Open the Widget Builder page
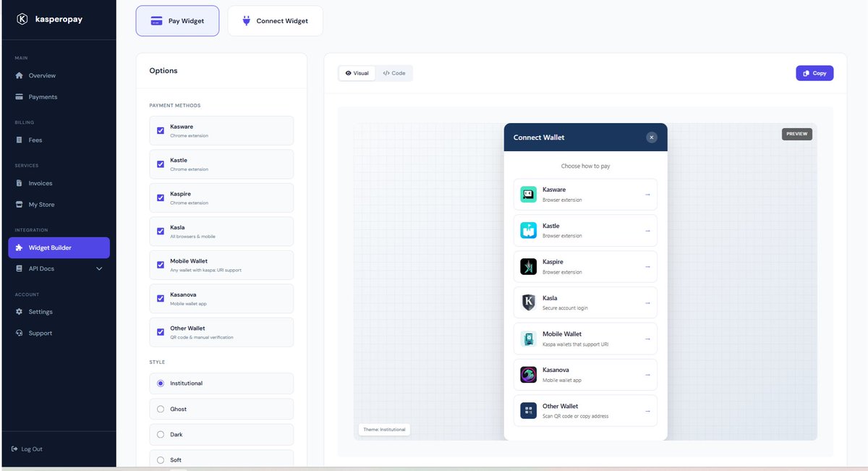This screenshot has width=868, height=471. [x=59, y=247]
